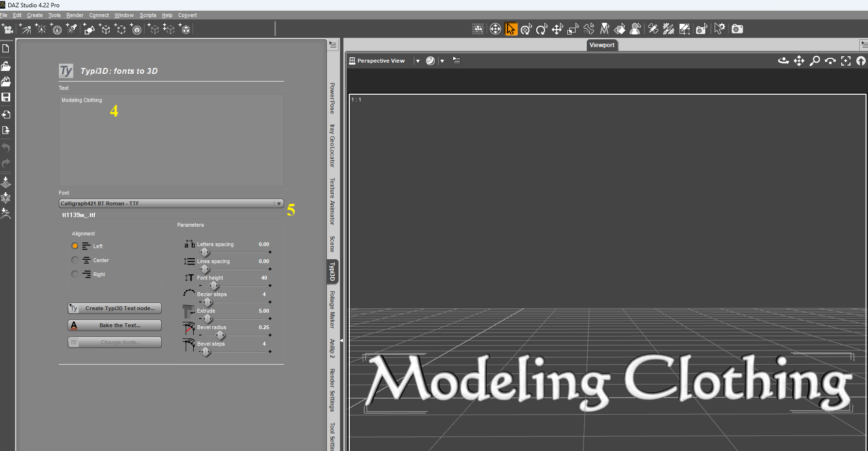Open the viewport options menu next to draw style
The image size is (868, 451).
pyautogui.click(x=457, y=60)
